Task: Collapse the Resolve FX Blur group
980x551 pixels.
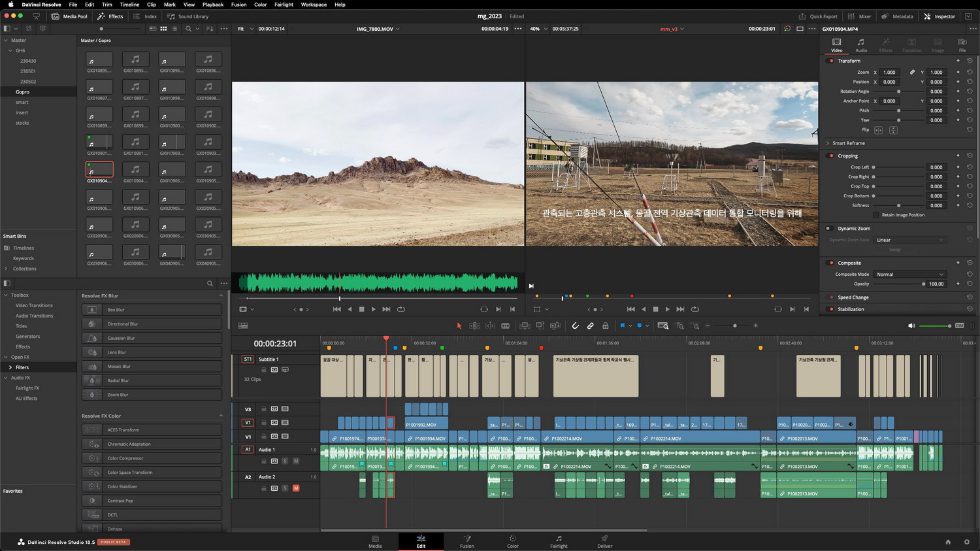Action: [221, 296]
